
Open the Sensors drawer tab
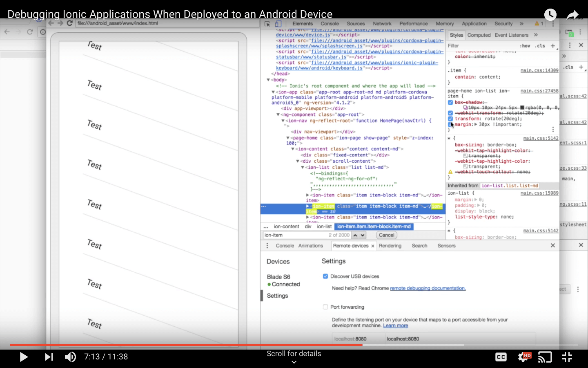446,246
